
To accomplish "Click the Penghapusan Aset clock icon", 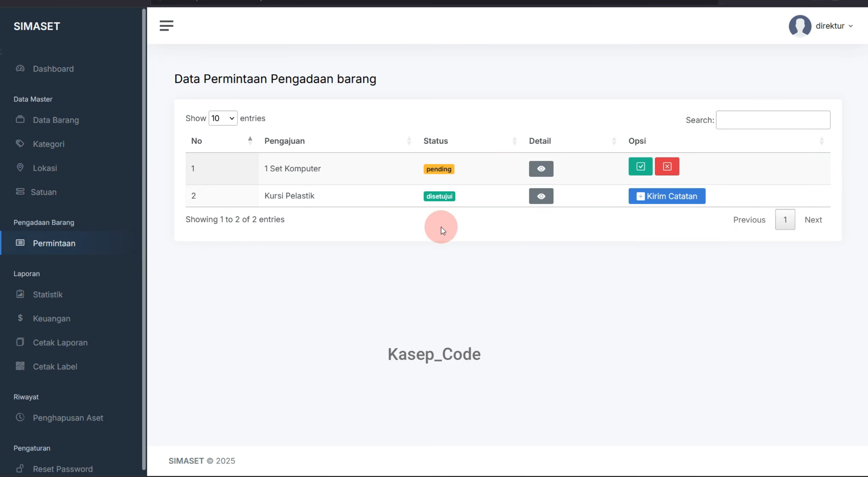I will click(20, 417).
